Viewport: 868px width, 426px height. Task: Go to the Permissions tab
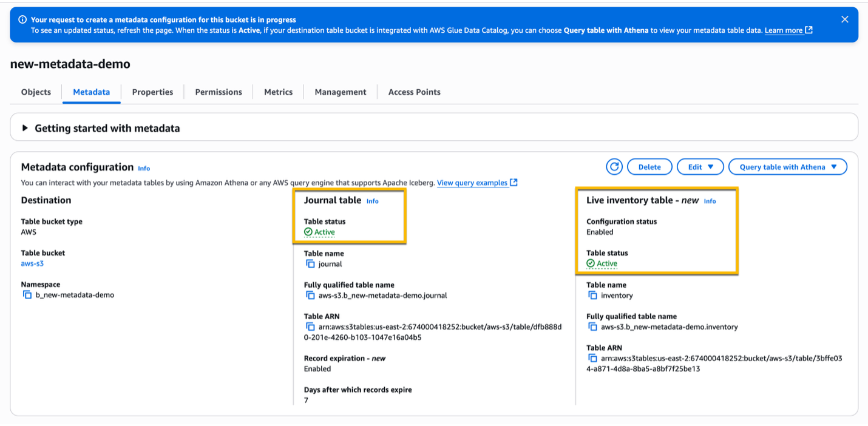coord(219,92)
